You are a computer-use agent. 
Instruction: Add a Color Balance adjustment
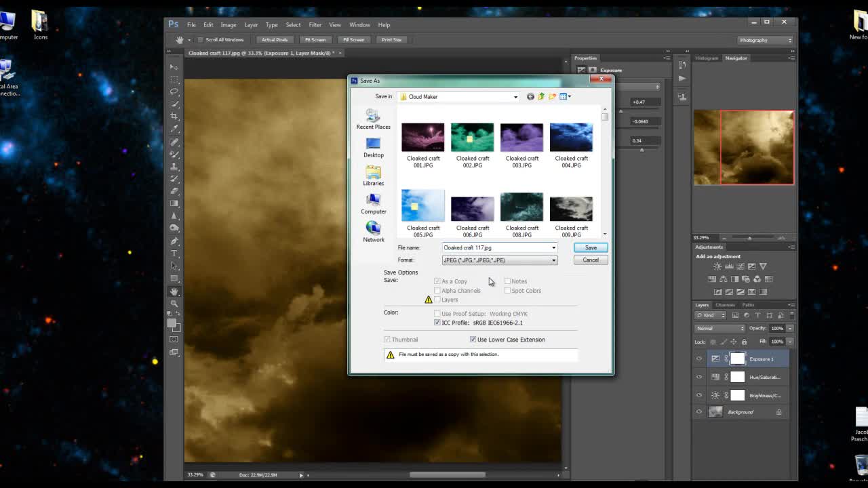coord(724,279)
